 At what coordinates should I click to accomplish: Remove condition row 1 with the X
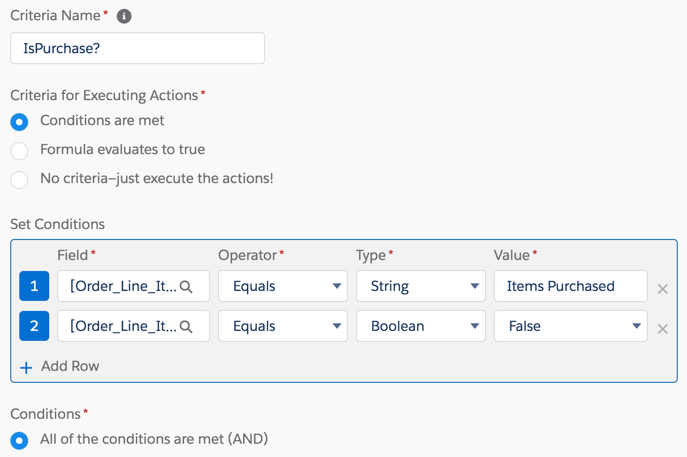pyautogui.click(x=662, y=289)
